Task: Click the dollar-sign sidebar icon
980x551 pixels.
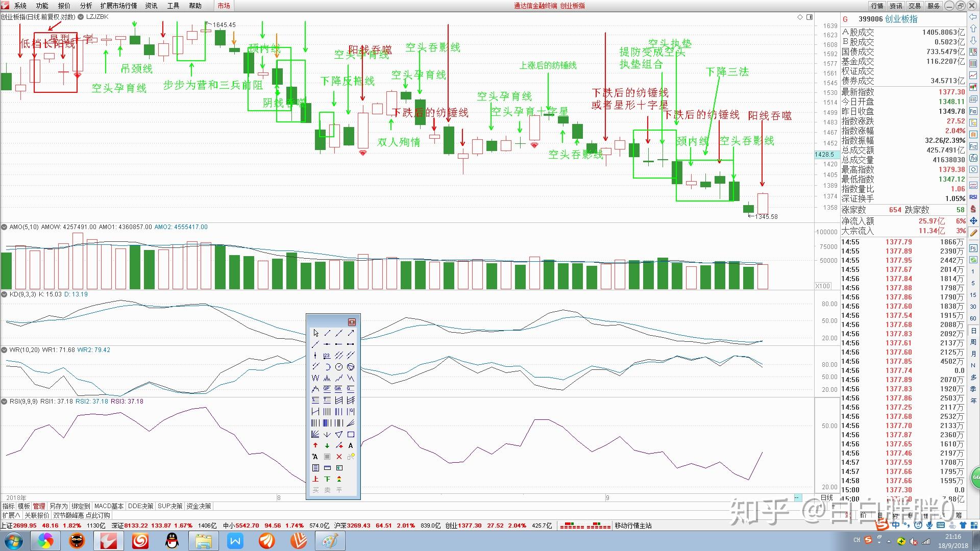Action: (973, 209)
